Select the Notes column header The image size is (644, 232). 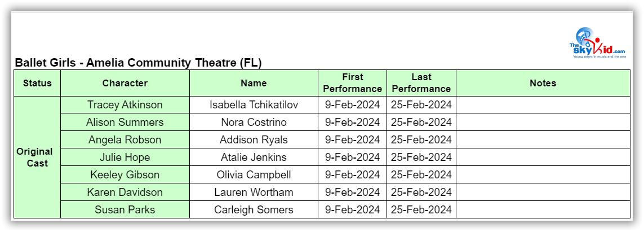click(x=543, y=83)
